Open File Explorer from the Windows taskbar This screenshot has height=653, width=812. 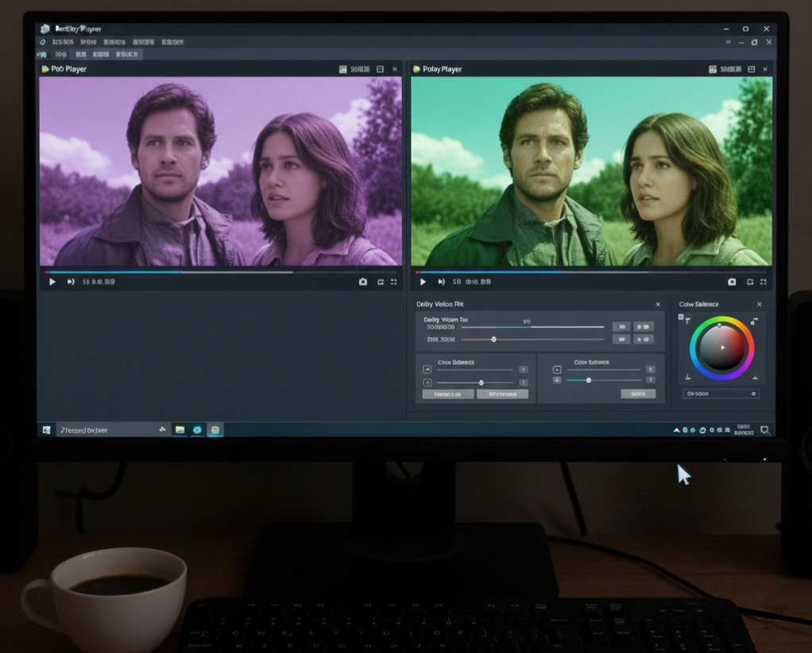coord(180,430)
